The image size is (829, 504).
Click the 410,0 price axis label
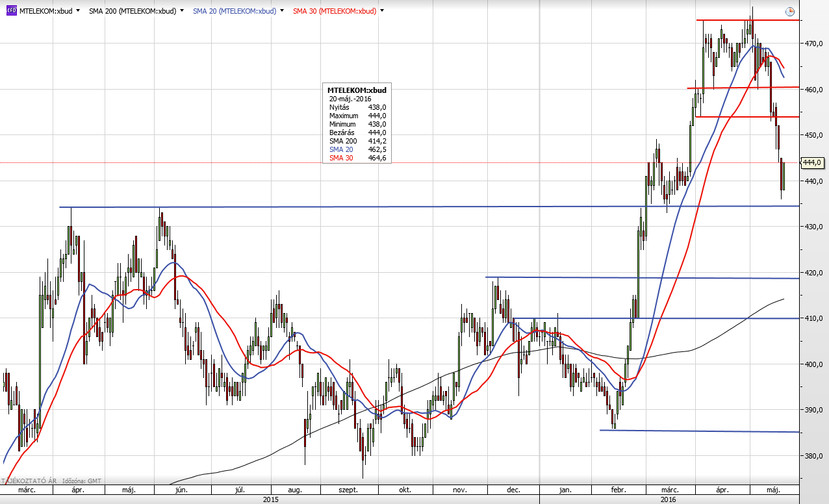pos(814,319)
